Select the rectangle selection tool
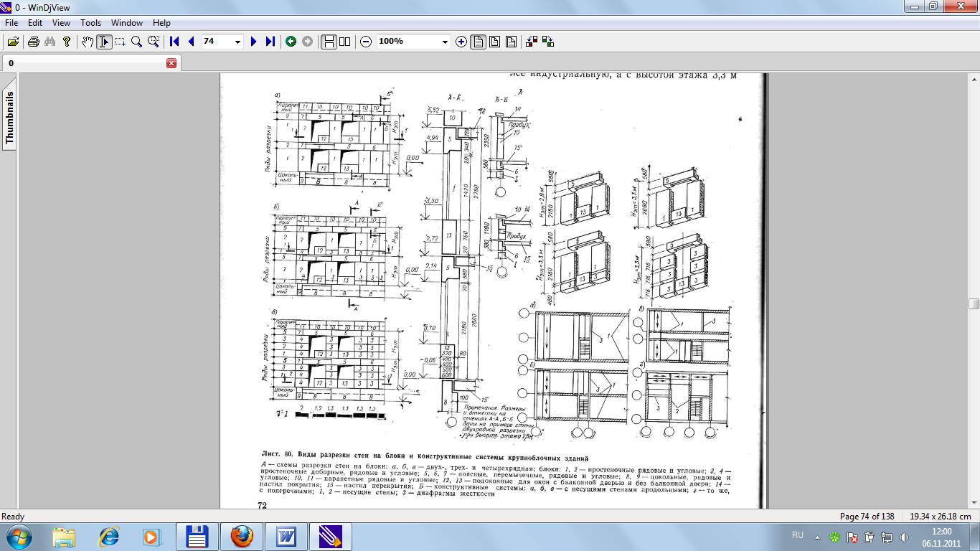This screenshot has height=551, width=980. tap(120, 42)
